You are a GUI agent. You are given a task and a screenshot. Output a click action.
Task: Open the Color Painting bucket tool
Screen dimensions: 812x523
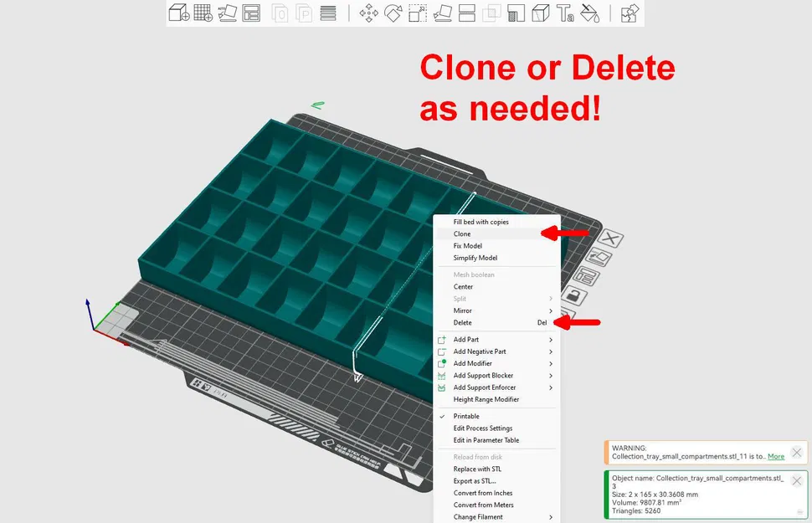(x=589, y=13)
